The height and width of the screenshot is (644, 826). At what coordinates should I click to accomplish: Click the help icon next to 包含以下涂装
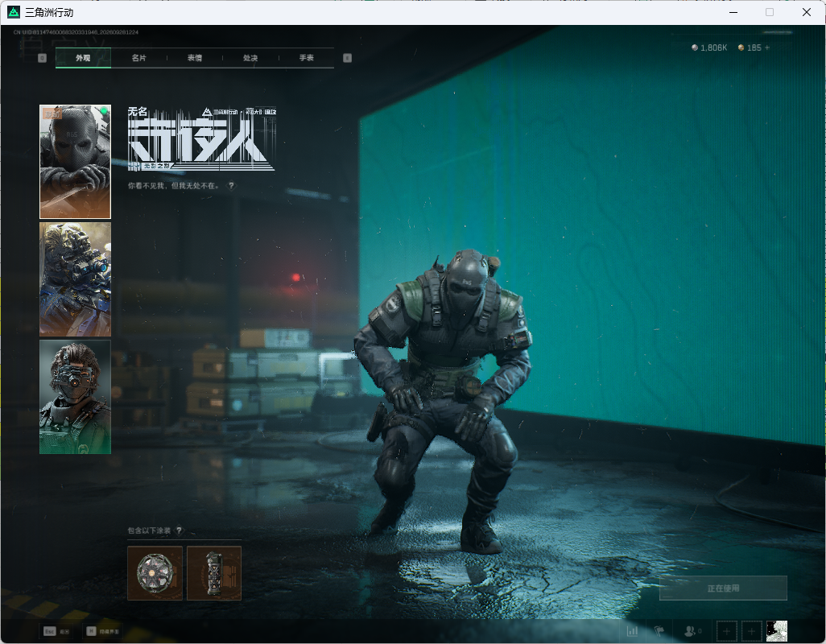179,530
